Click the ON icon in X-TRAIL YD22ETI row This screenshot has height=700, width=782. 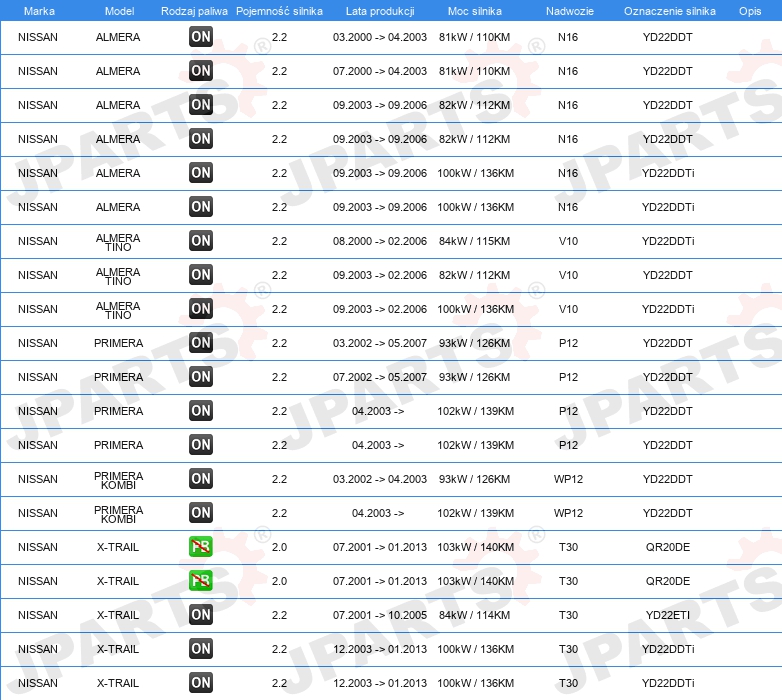tap(200, 614)
